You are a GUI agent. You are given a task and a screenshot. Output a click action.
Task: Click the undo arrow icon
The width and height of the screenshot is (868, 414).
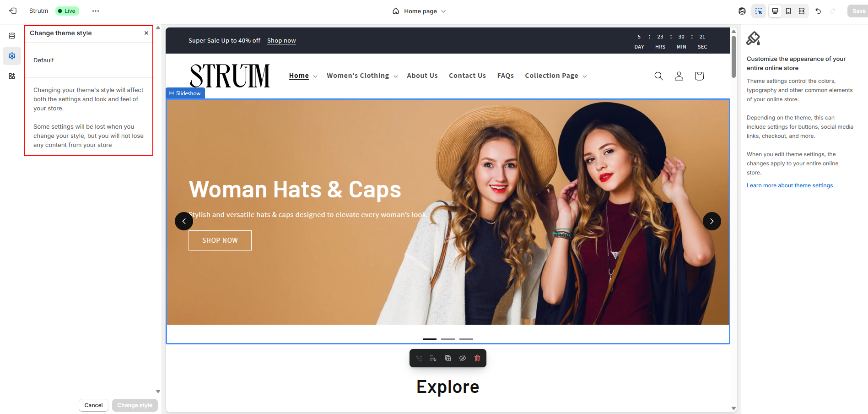pos(818,11)
